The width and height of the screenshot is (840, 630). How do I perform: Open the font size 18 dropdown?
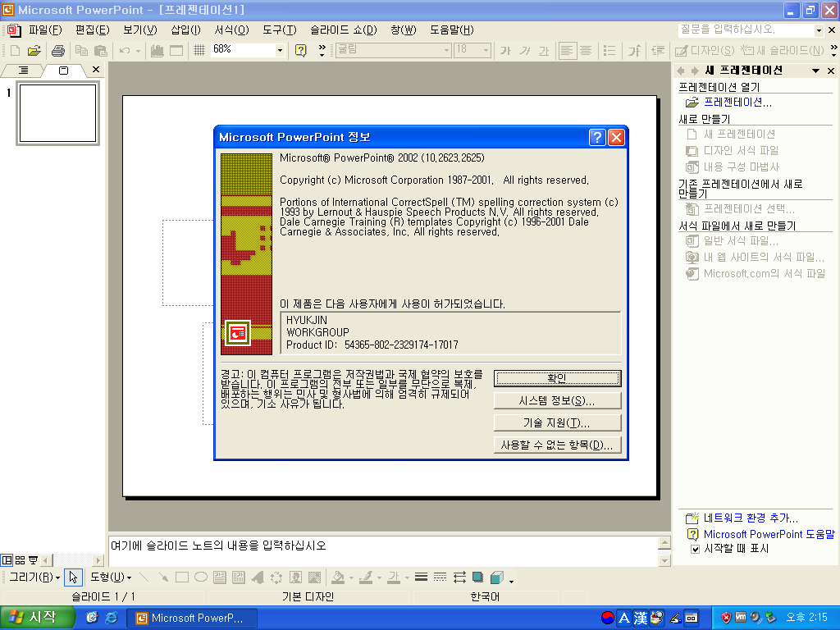coord(486,50)
